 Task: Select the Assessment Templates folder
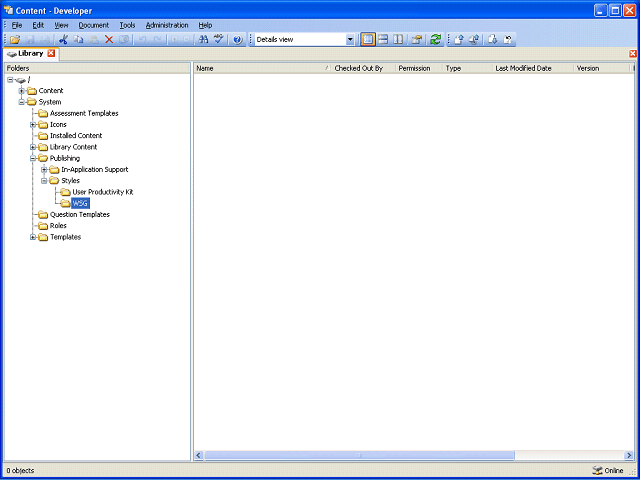tap(84, 113)
